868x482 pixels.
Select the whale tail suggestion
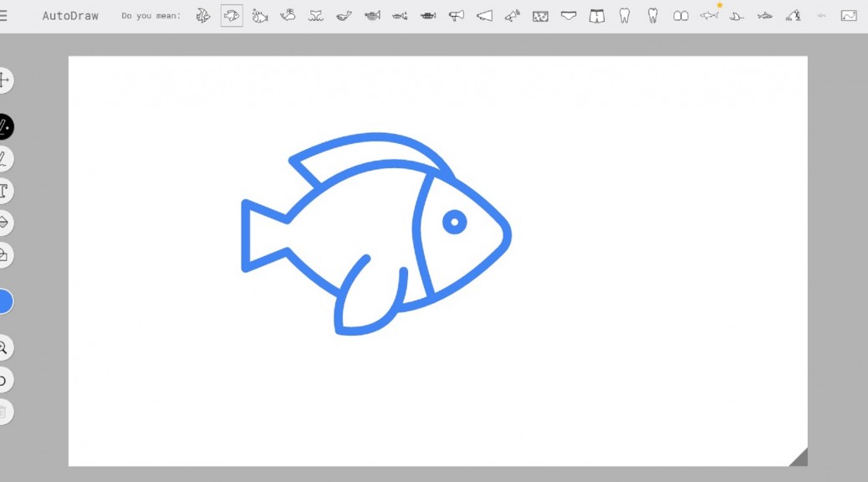tap(317, 14)
